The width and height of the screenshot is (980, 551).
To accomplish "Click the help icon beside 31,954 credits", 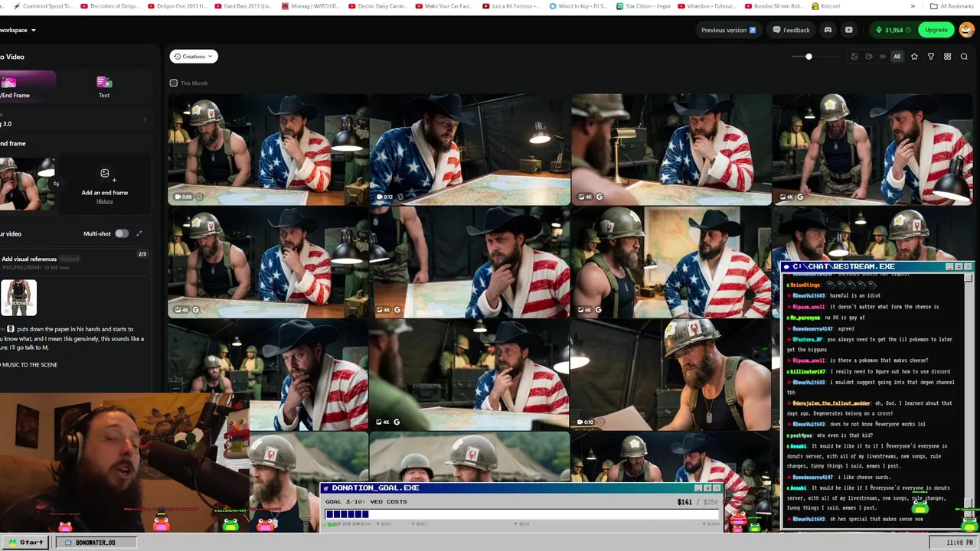I will click(909, 30).
